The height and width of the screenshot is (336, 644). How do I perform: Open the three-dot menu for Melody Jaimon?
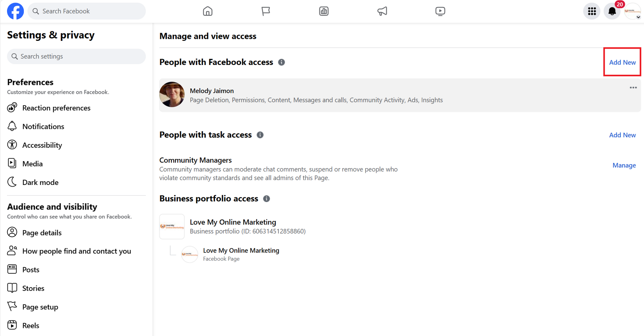pos(633,88)
